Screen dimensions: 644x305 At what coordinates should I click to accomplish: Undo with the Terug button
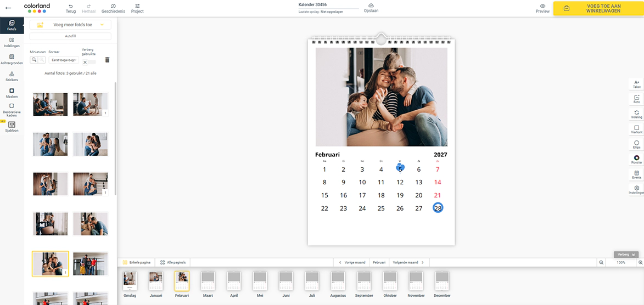tap(71, 8)
